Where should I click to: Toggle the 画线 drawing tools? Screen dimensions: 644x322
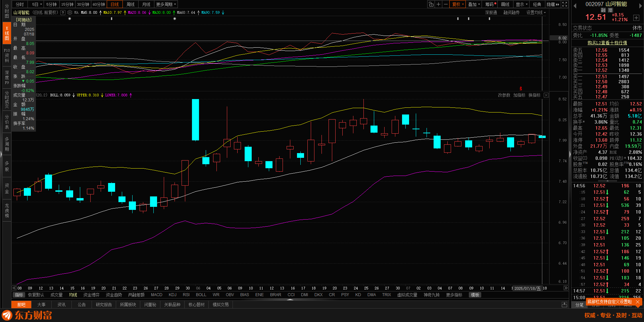pyautogui.click(x=505, y=4)
